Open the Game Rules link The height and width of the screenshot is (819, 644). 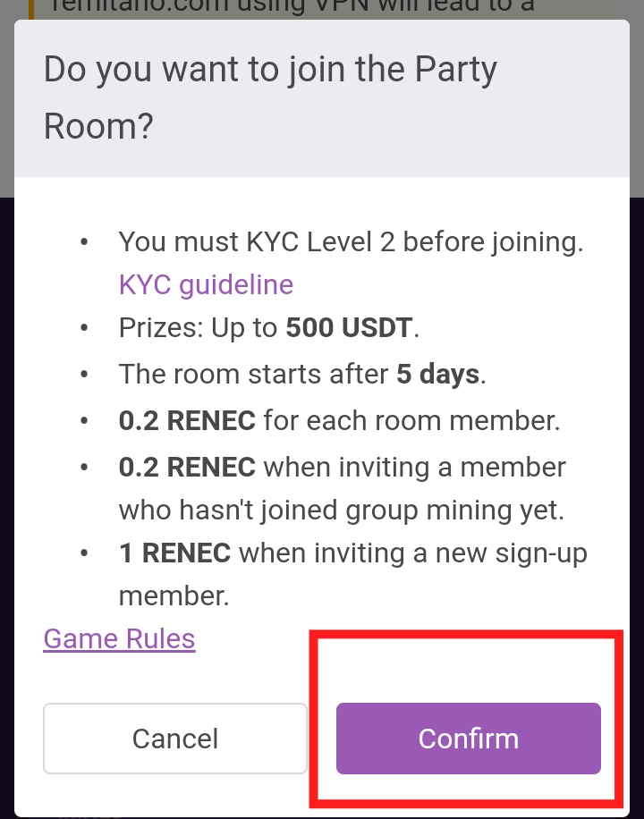click(119, 638)
